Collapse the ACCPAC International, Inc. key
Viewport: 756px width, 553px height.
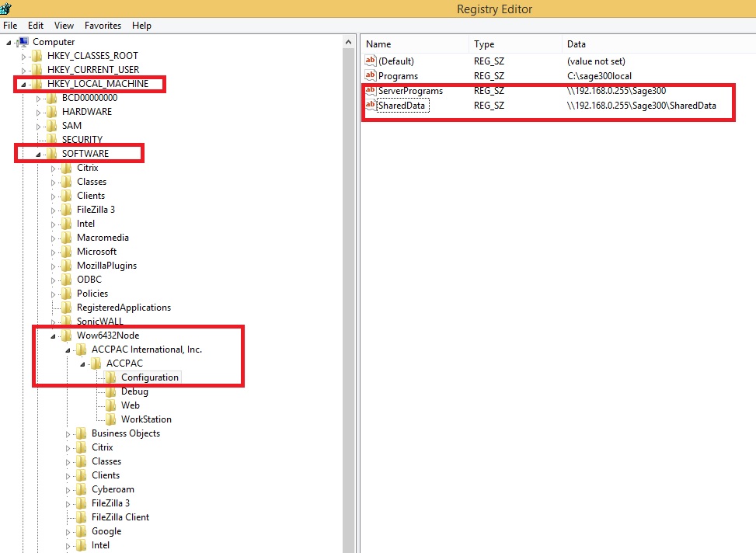tap(68, 350)
